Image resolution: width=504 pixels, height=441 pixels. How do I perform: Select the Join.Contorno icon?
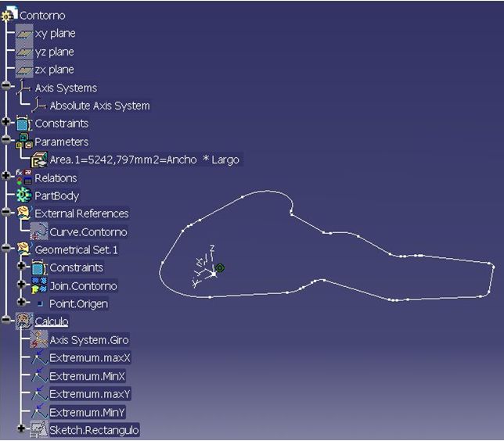(39, 285)
